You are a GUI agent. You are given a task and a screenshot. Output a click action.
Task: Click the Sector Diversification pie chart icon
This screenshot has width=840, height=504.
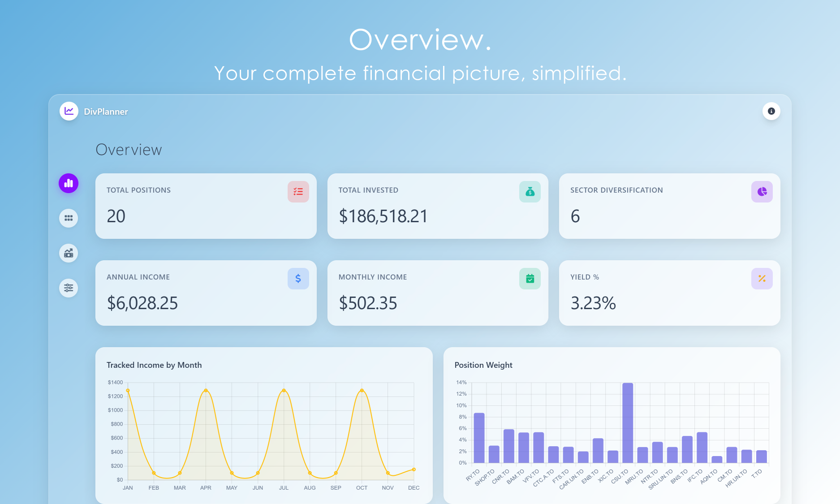click(x=762, y=192)
